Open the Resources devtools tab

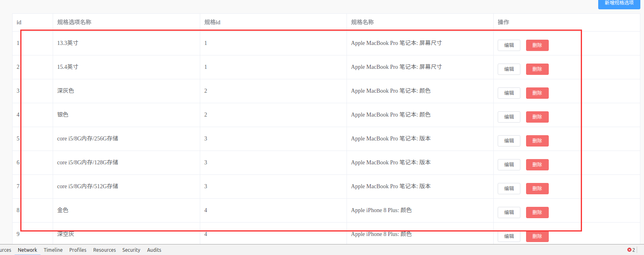pyautogui.click(x=105, y=250)
